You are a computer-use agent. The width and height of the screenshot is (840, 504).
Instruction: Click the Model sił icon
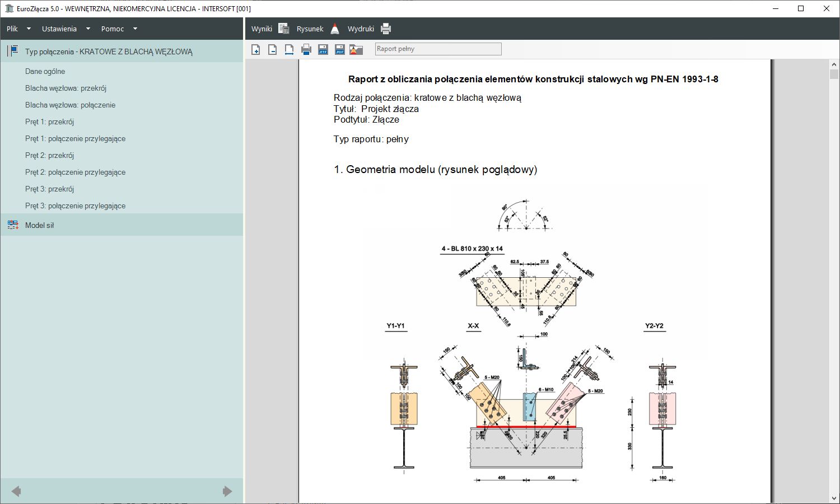click(13, 225)
